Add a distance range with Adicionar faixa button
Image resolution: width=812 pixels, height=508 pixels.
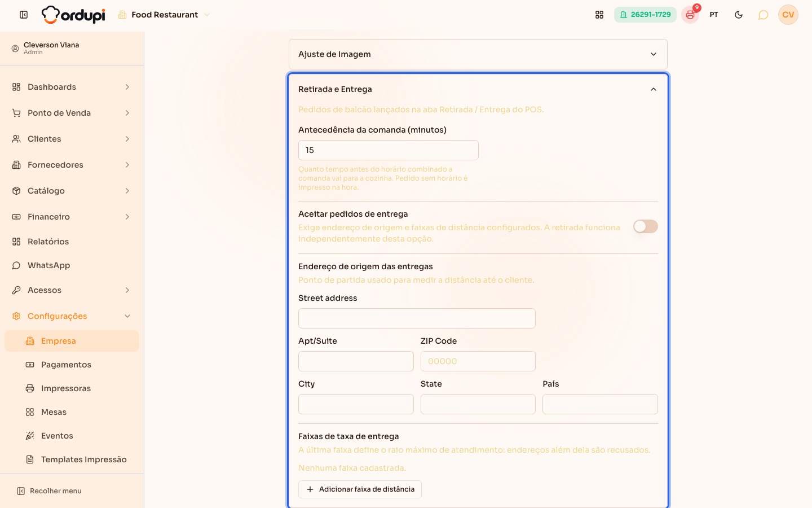coord(360,489)
